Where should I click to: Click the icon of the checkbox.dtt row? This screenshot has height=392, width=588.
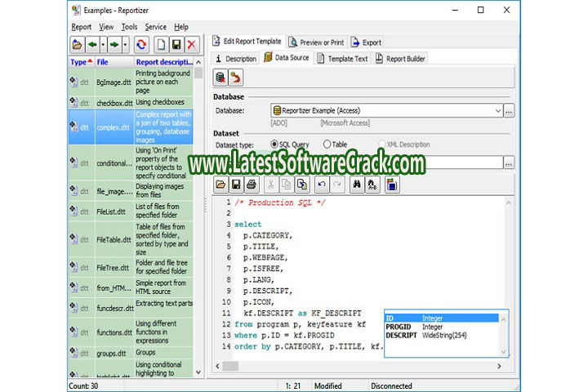(73, 102)
